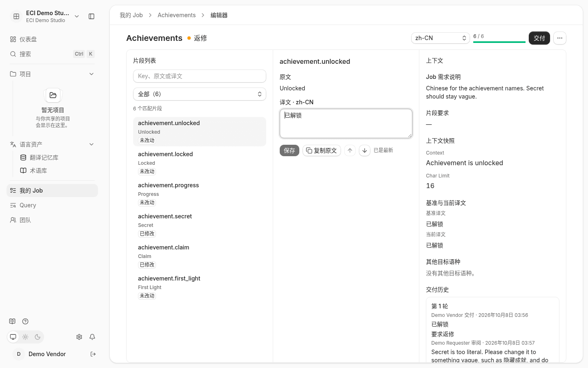Click the 保存 save button
Image resolution: width=588 pixels, height=368 pixels.
[290, 150]
